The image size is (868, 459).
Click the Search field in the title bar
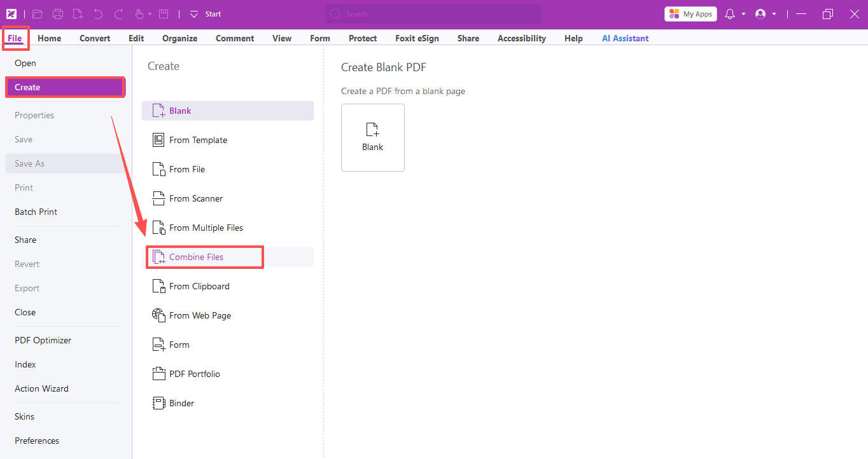433,14
